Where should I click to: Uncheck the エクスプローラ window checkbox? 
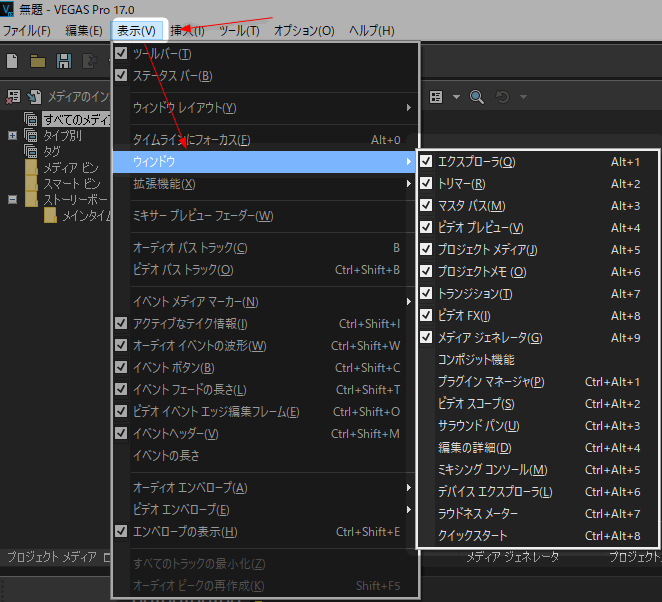click(426, 161)
